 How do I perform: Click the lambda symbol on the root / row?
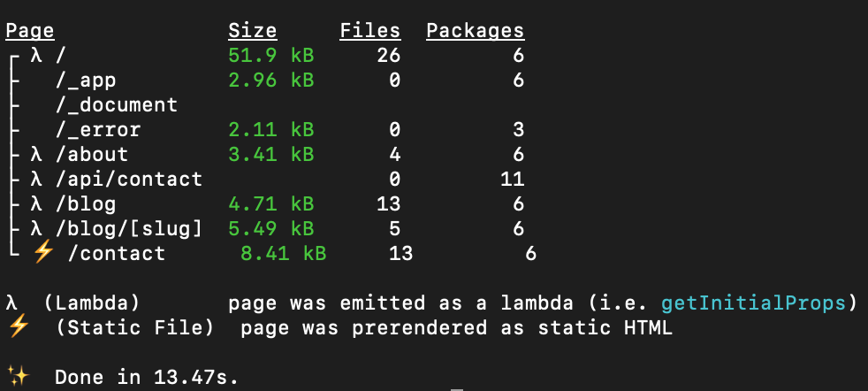(36, 55)
